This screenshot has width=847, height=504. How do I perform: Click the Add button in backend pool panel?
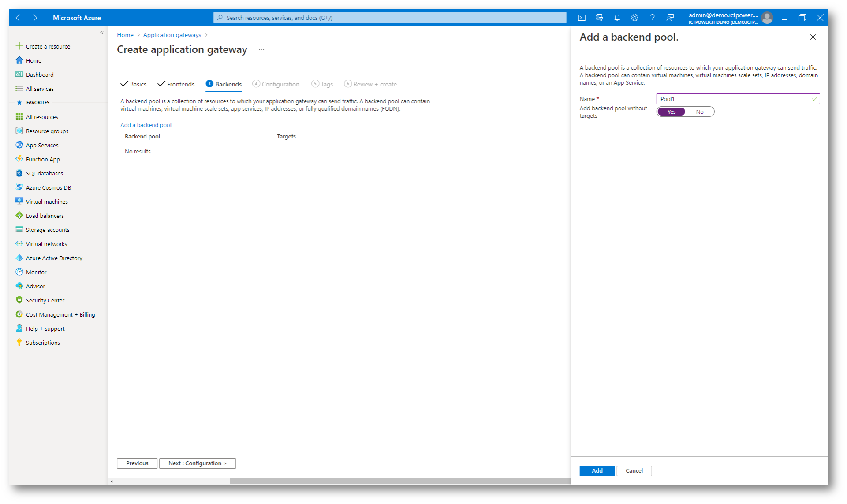click(597, 470)
